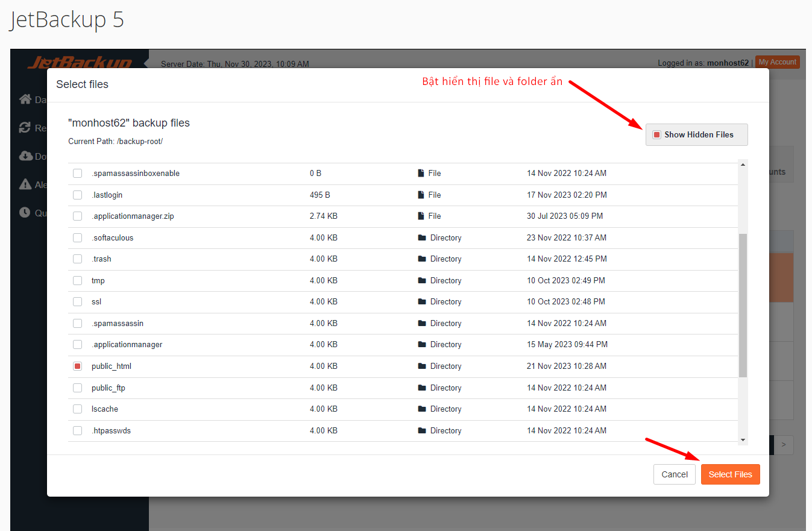Viewport: 812px width, 531px height.
Task: Open the public_ftp directory name
Action: (x=109, y=388)
